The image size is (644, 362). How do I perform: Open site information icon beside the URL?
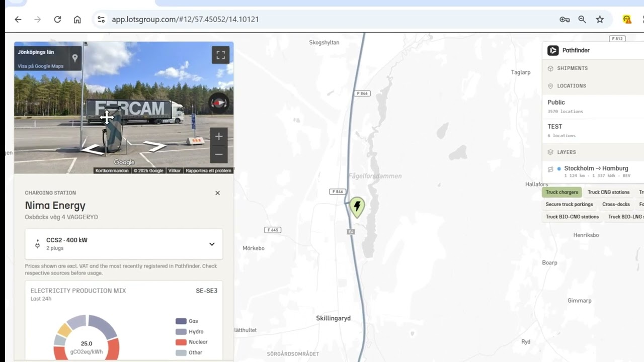(x=101, y=20)
